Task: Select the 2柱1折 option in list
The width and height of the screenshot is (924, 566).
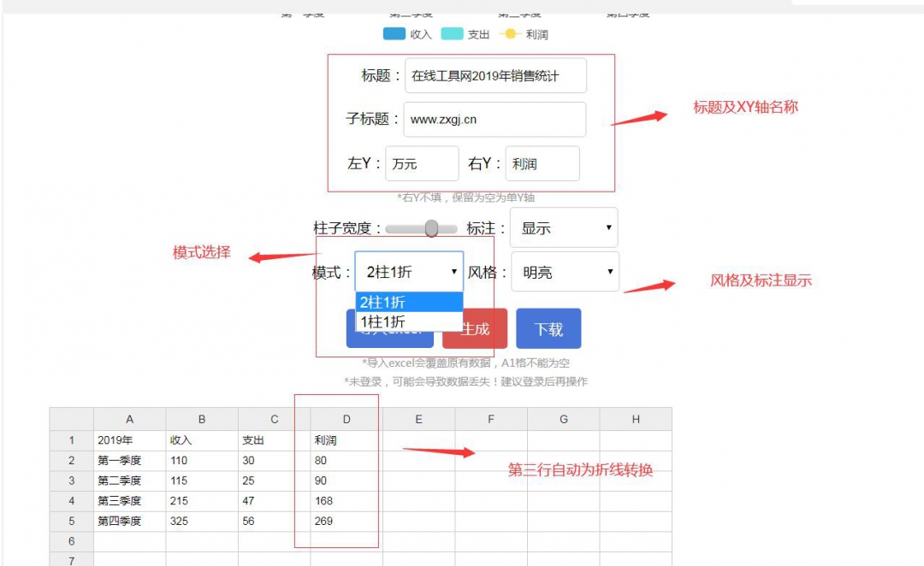Action: coord(409,302)
